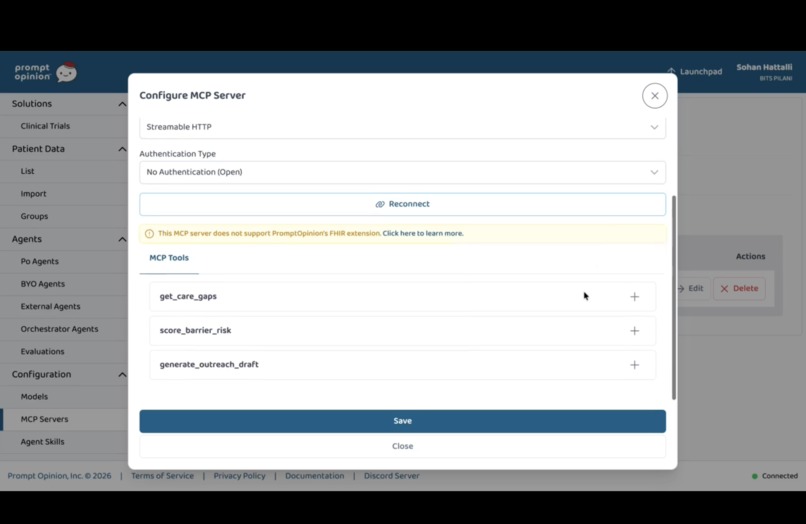Collapse the Agents sidebar section
806x524 pixels.
pos(122,239)
